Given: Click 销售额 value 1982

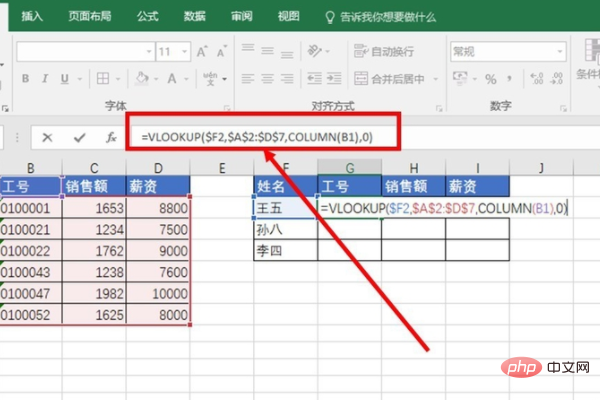Looking at the screenshot, I should [94, 294].
